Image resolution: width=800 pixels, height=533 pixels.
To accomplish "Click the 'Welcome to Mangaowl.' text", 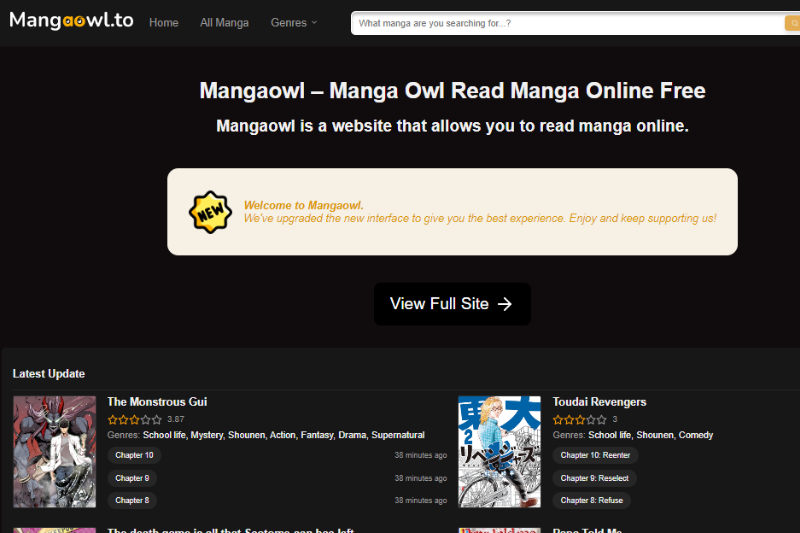I will point(304,205).
